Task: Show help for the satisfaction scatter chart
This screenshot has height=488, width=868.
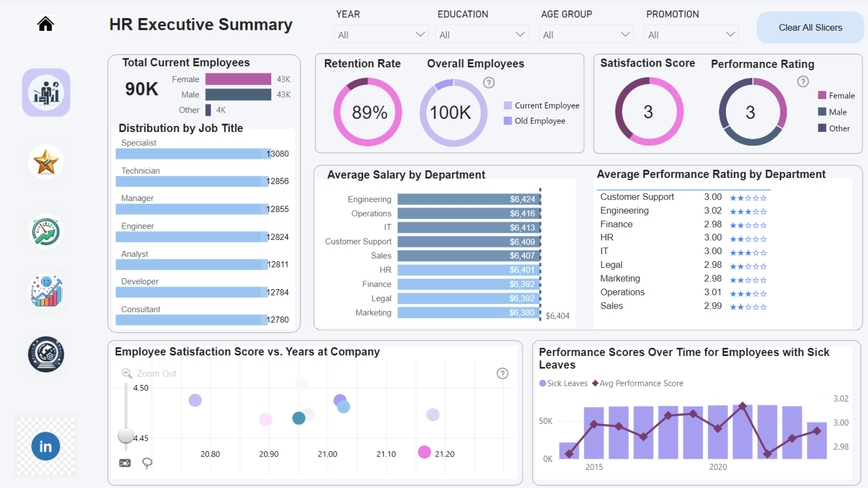Action: (502, 374)
